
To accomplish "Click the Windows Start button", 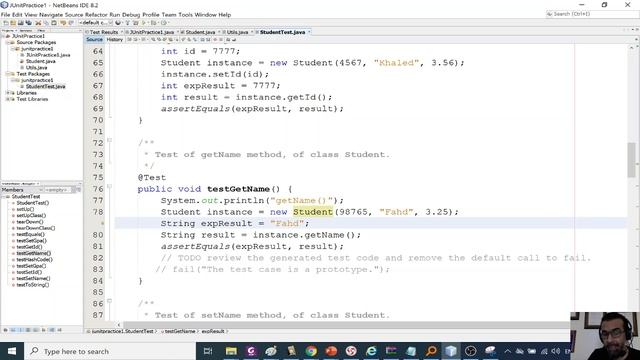I will tap(12, 351).
